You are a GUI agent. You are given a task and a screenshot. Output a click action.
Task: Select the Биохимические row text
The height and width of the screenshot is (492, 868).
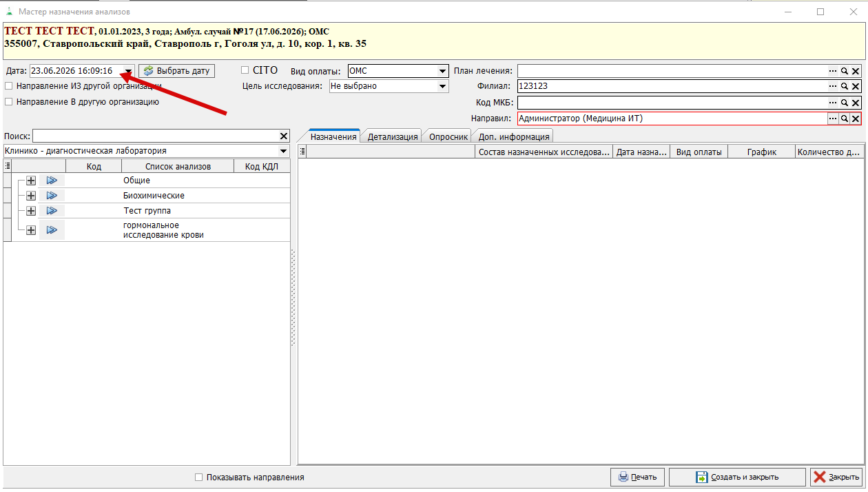coord(154,196)
